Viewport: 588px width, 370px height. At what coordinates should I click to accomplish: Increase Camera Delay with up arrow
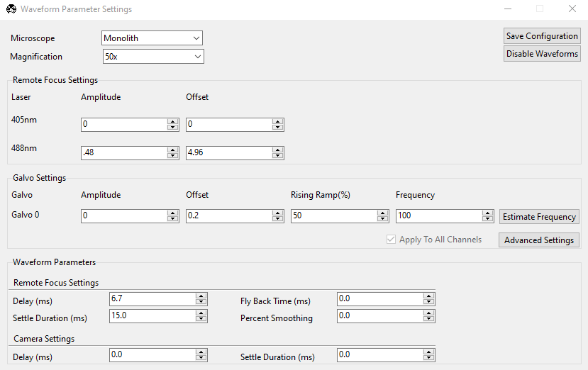pyautogui.click(x=201, y=352)
